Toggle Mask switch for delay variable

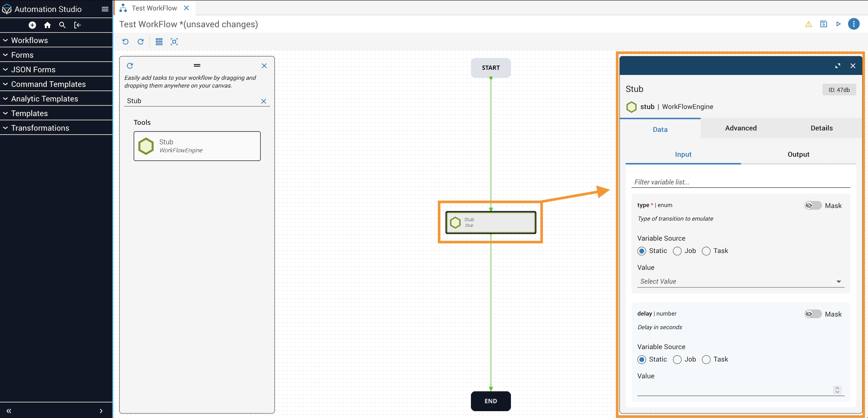[813, 314]
